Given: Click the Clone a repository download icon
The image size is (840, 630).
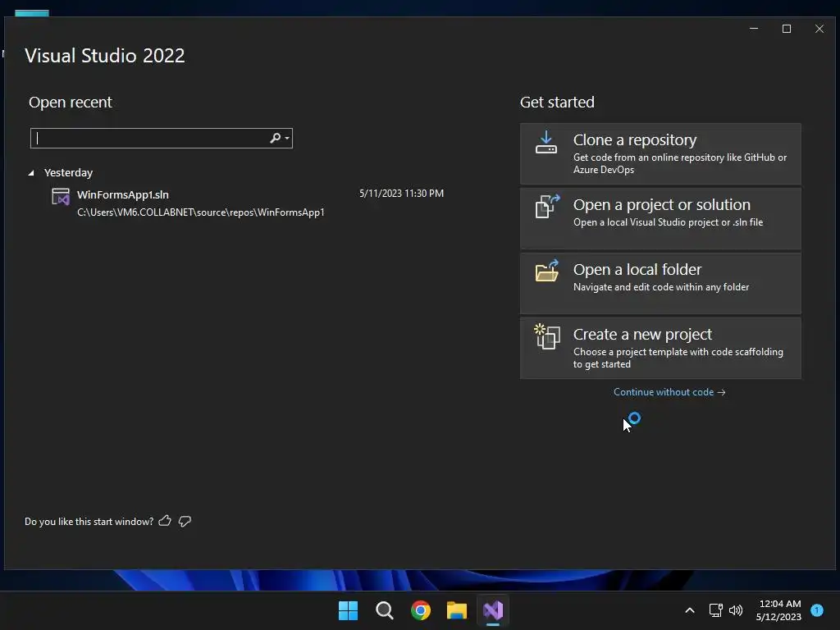Looking at the screenshot, I should [546, 143].
